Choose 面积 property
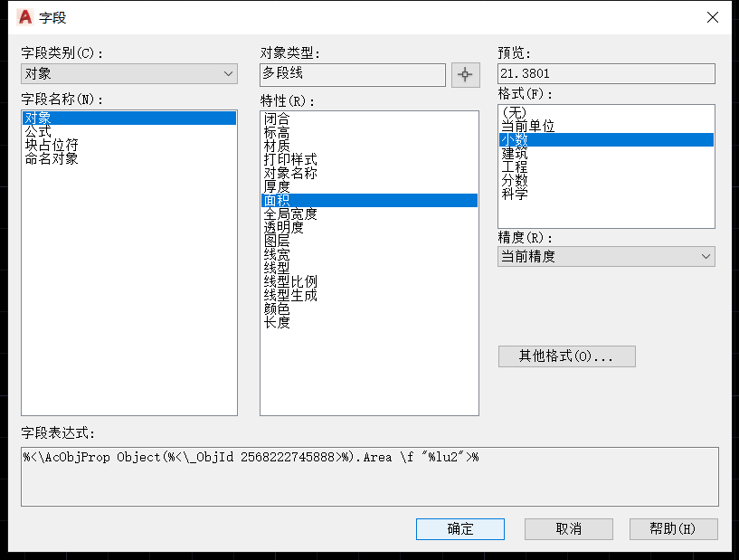 (369, 200)
